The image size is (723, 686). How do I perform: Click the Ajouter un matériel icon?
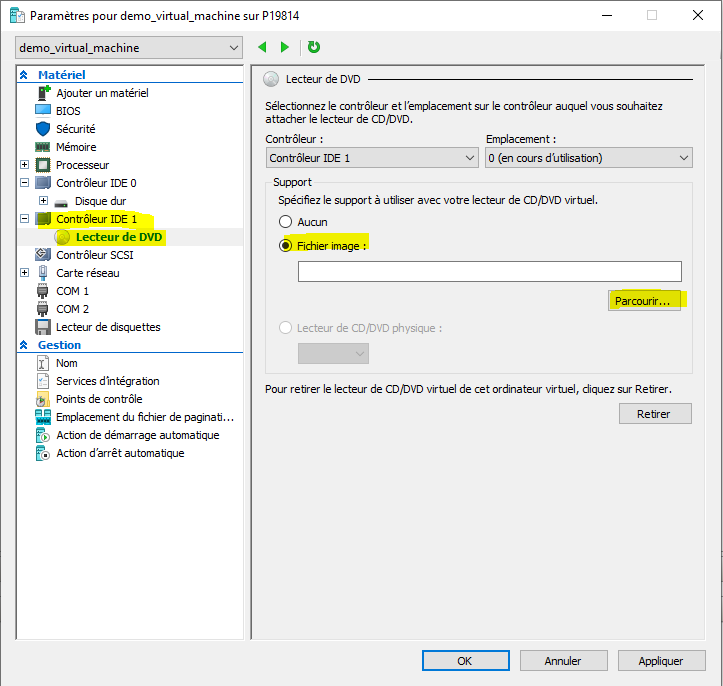click(x=43, y=93)
